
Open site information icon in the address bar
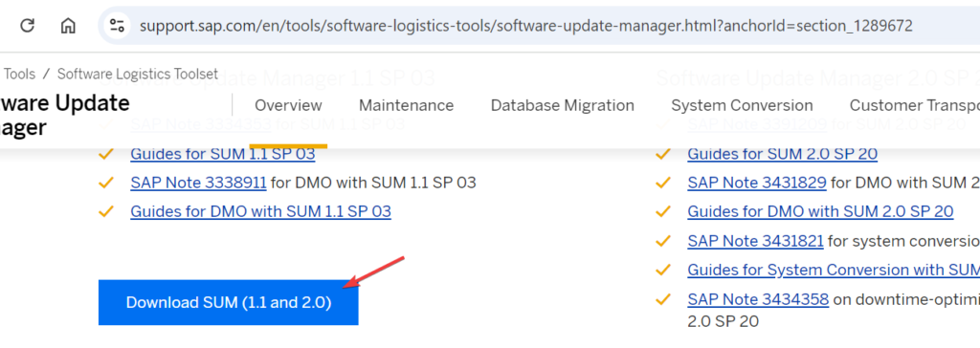[117, 26]
